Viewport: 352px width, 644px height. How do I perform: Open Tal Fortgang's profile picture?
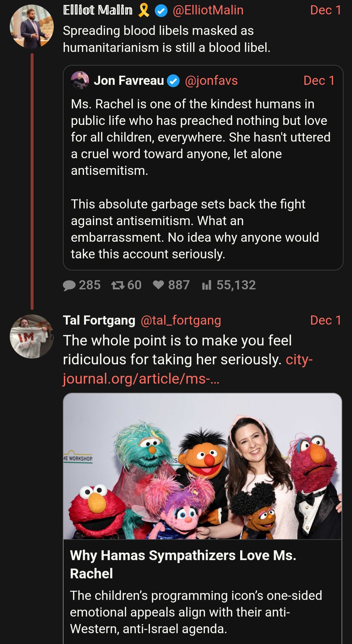pyautogui.click(x=32, y=336)
